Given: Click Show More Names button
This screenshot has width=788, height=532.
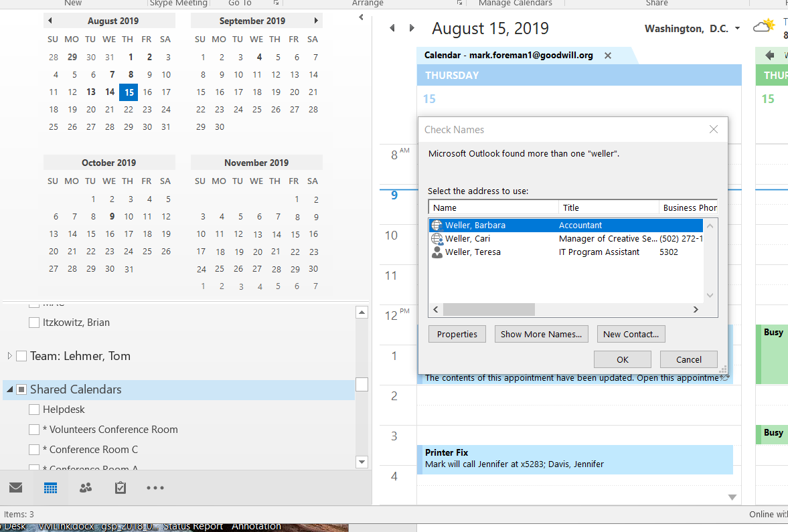Looking at the screenshot, I should [541, 334].
